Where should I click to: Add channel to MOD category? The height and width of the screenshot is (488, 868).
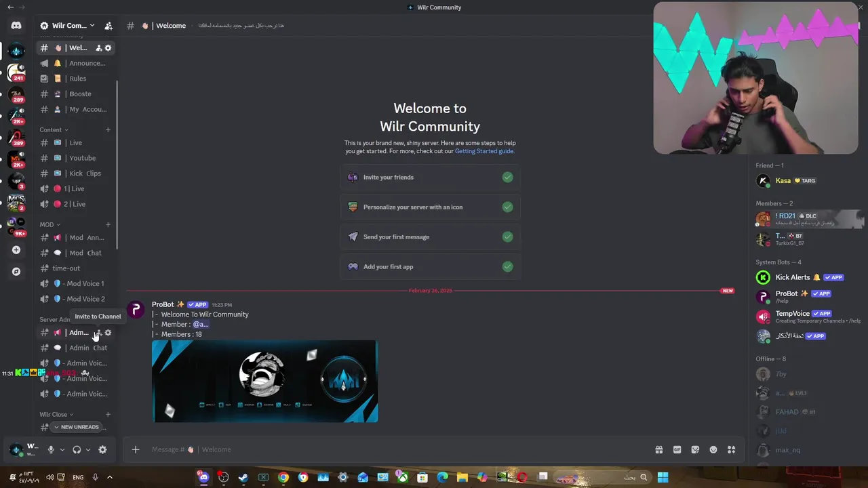[108, 224]
